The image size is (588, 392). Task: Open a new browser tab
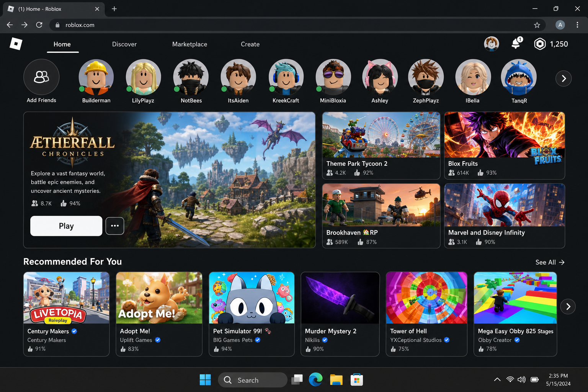(x=114, y=9)
